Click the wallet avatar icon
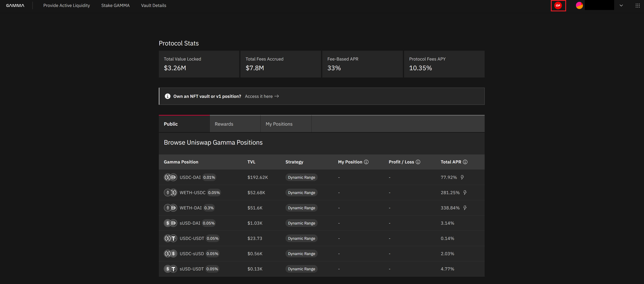 579,5
